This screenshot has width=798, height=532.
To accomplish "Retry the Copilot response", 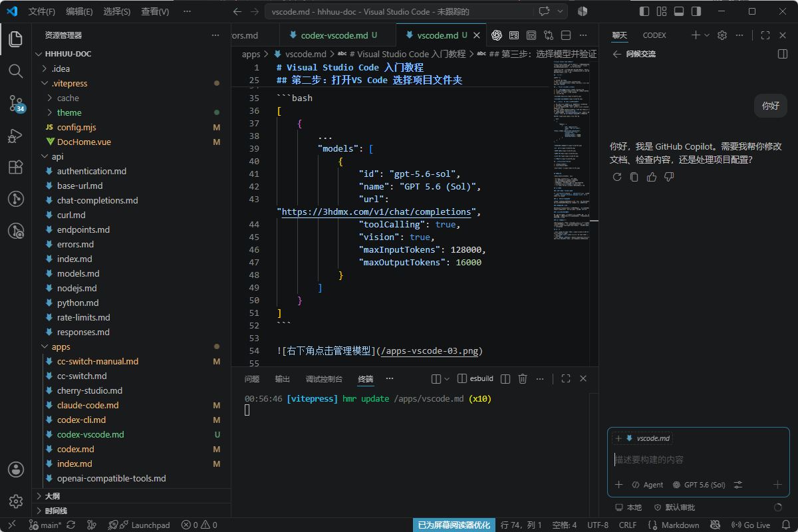I will coord(616,177).
